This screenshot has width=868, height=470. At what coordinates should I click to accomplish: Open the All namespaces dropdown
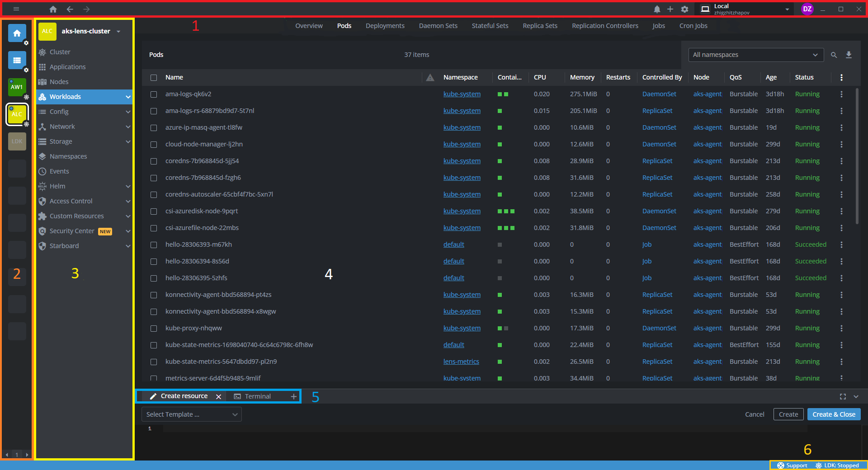tap(755, 55)
